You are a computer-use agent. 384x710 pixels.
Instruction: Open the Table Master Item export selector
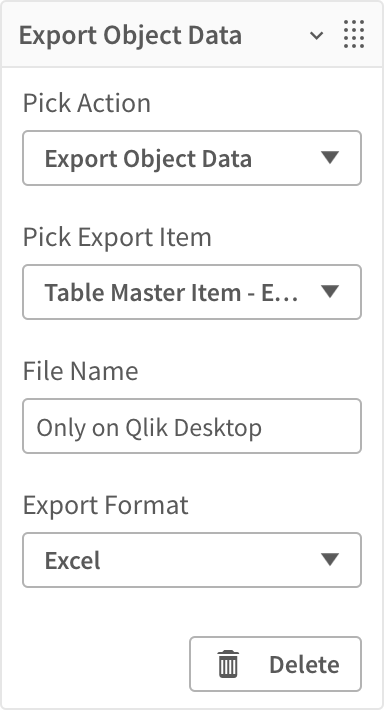click(192, 292)
